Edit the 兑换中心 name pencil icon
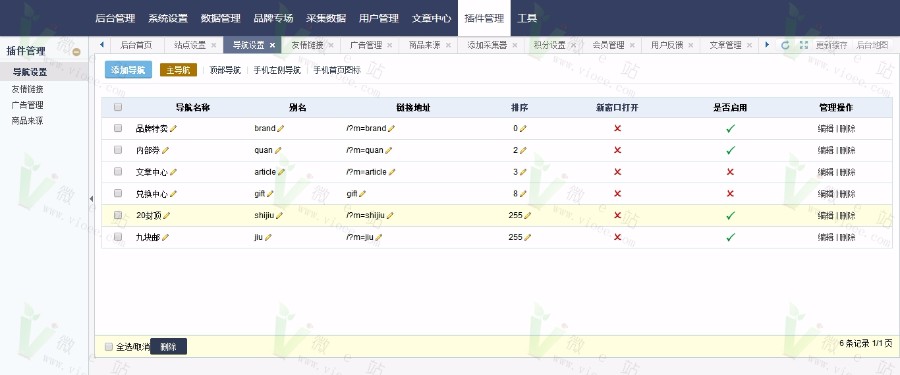The width and height of the screenshot is (900, 375). [x=173, y=194]
